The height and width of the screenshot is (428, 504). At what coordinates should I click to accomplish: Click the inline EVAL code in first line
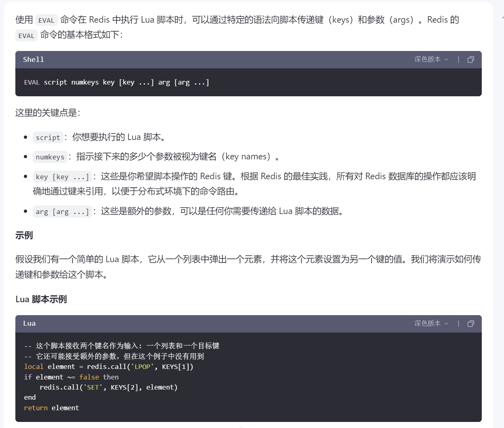coord(46,20)
